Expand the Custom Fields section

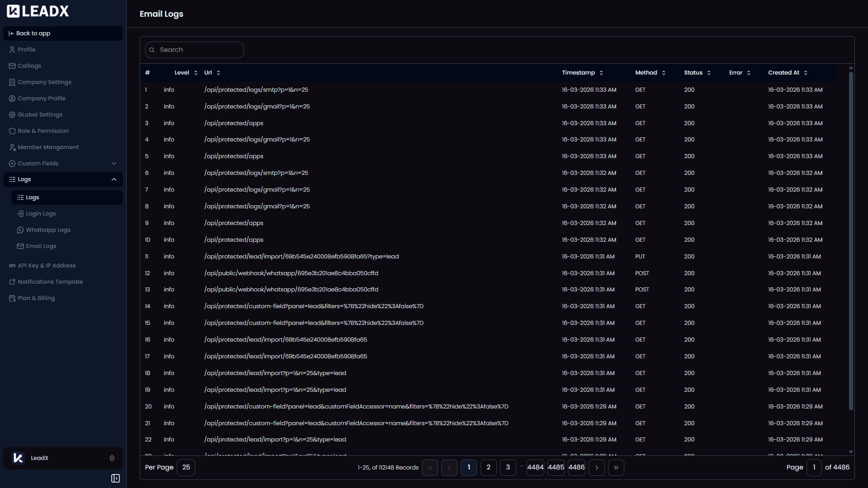[x=114, y=163]
